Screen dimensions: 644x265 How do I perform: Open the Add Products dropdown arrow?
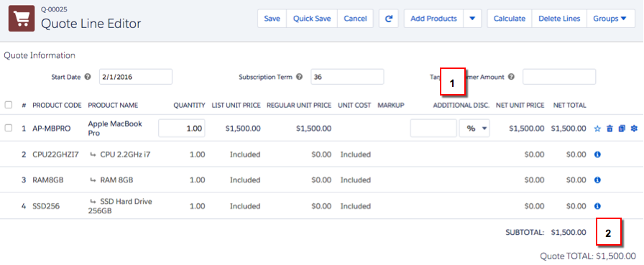(x=472, y=19)
